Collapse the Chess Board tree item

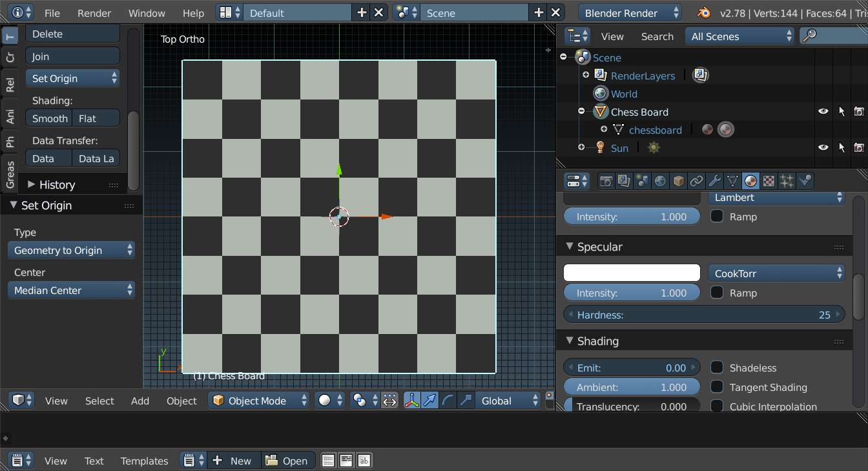click(581, 111)
